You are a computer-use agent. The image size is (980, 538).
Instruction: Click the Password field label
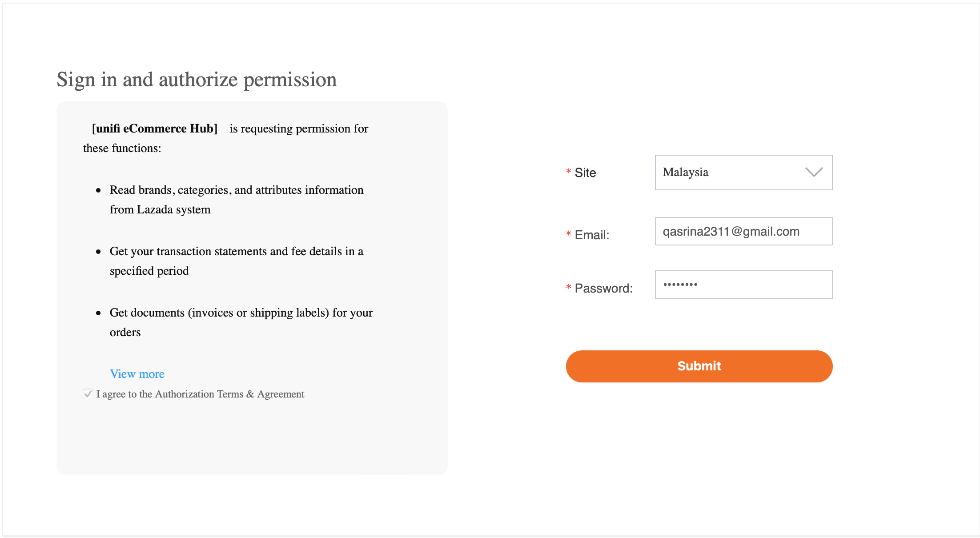tap(603, 288)
